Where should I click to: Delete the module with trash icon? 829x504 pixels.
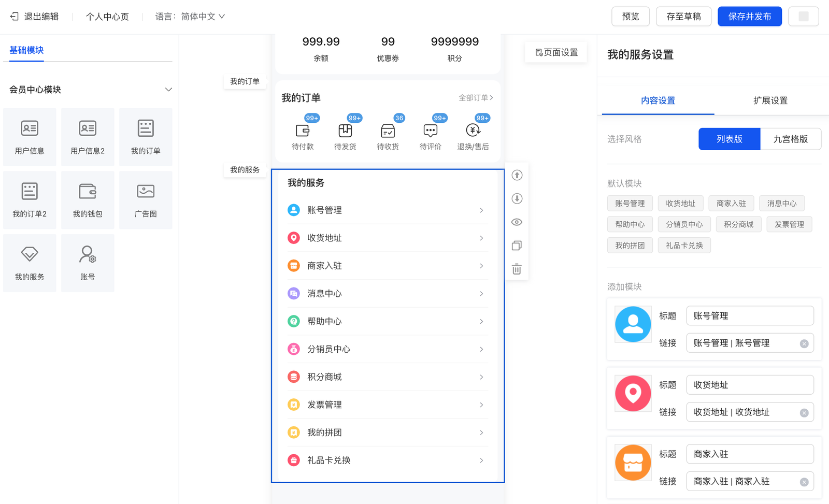(x=517, y=269)
